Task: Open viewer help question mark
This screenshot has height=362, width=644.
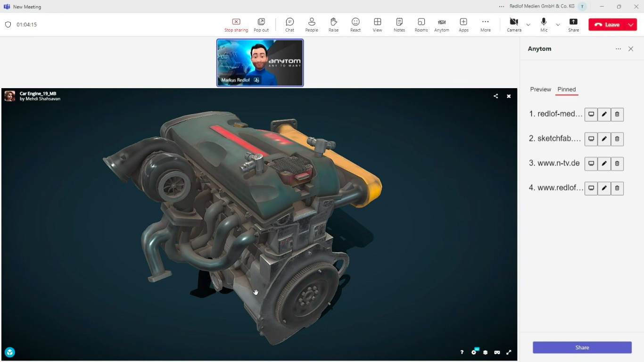Action: click(x=462, y=353)
